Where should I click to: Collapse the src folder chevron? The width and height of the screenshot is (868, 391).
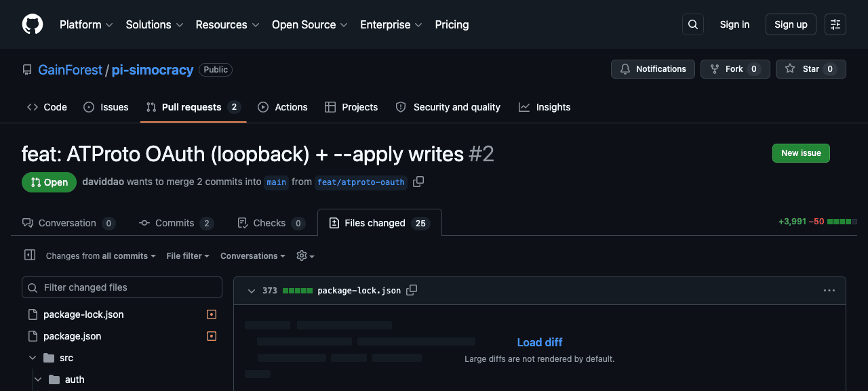tap(33, 358)
